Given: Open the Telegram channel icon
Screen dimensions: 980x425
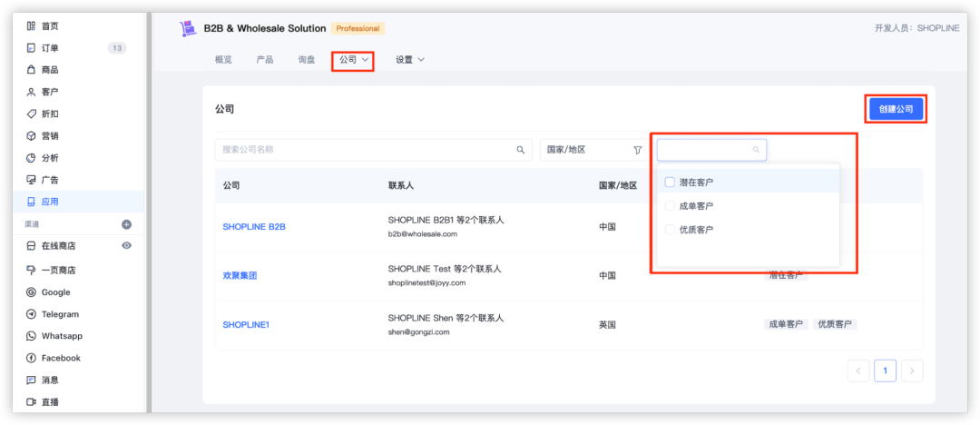Looking at the screenshot, I should [x=31, y=314].
